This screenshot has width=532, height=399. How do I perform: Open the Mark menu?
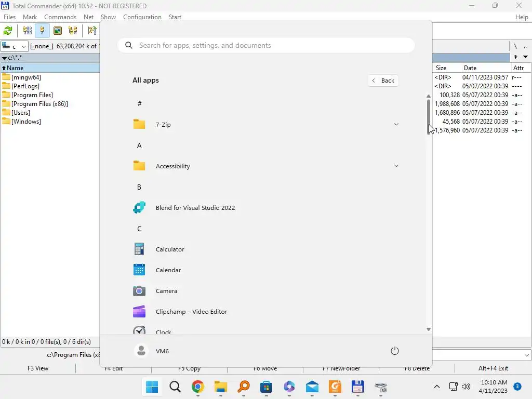pyautogui.click(x=30, y=17)
